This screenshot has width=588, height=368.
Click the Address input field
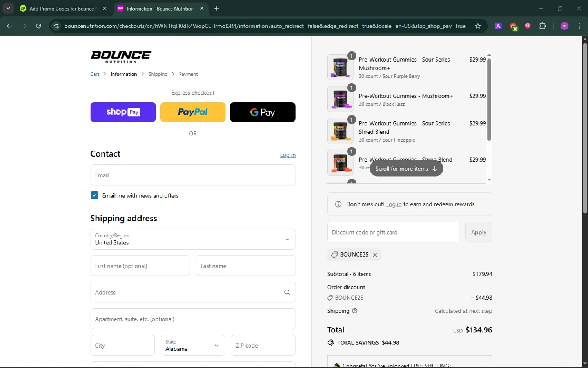pos(193,292)
